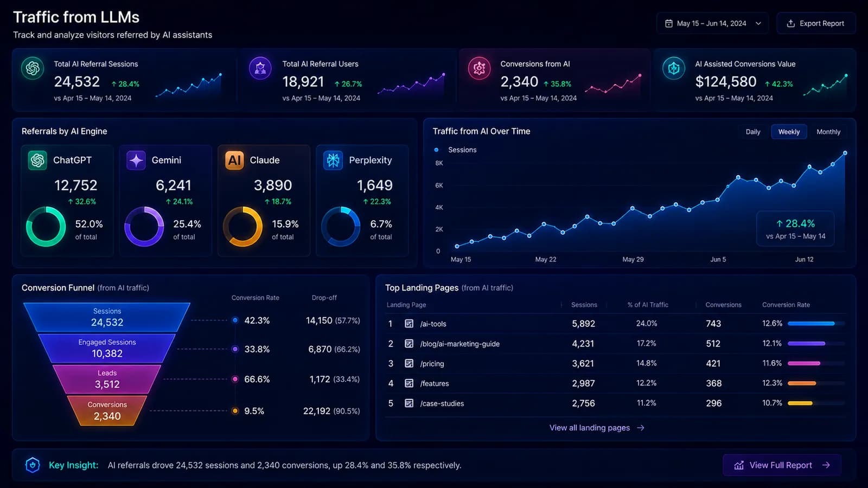Click the arrow after View all landing pages
Screen dimensions: 868x488
[x=641, y=428]
